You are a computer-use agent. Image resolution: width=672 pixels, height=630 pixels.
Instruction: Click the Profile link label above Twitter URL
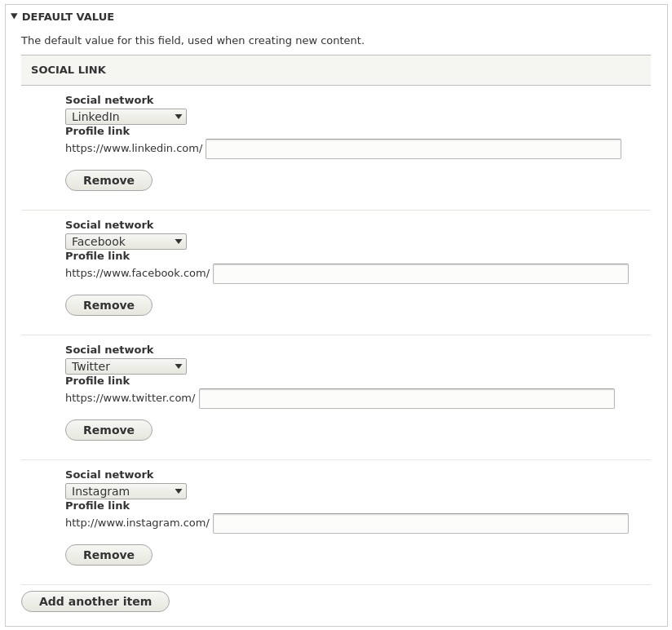pos(97,381)
